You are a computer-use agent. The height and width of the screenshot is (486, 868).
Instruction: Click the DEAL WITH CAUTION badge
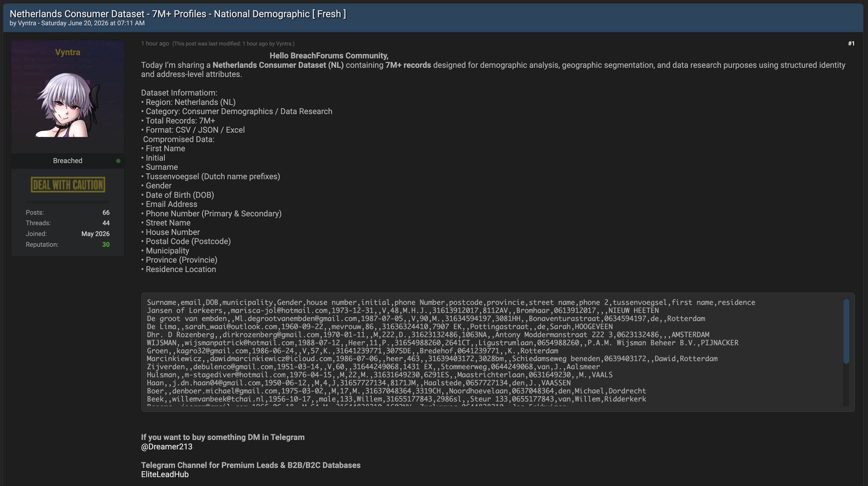[x=68, y=185]
